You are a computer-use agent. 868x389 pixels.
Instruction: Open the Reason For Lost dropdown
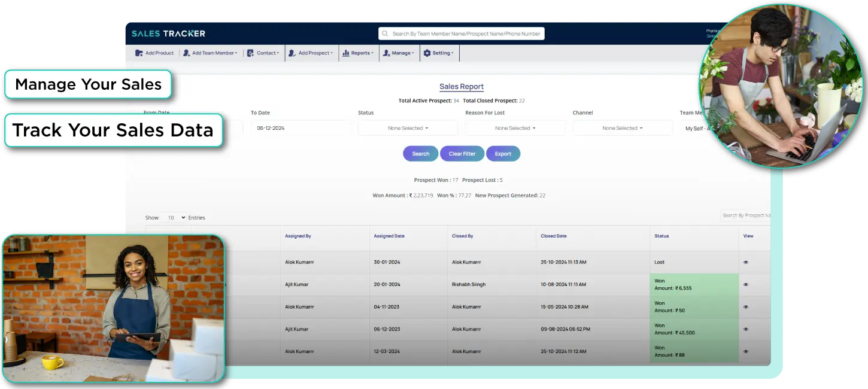(515, 128)
